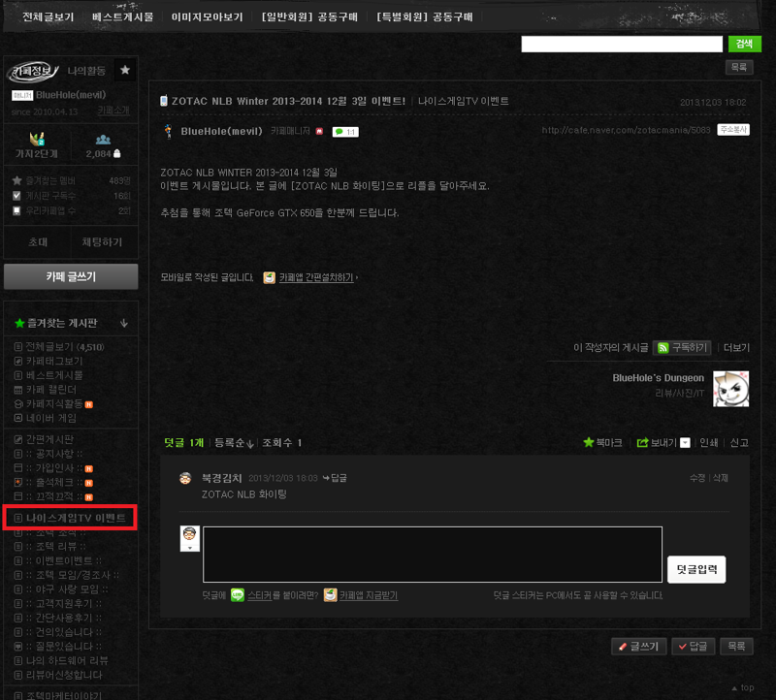Click the icon before 네이버 게임
The width and height of the screenshot is (776, 700).
18,418
